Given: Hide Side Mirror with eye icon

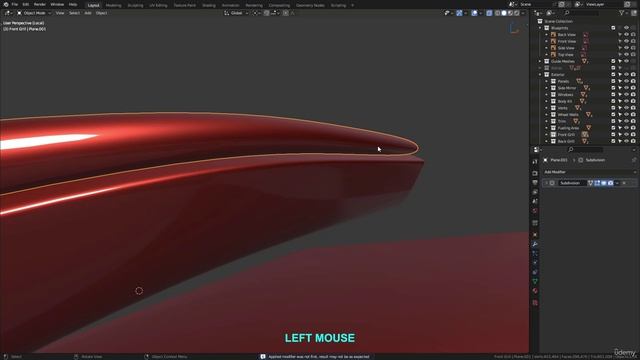Looking at the screenshot, I should coord(627,88).
